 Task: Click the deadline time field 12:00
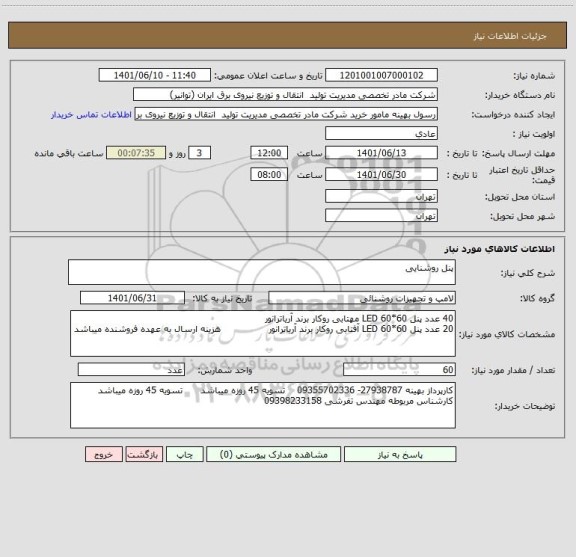(x=269, y=153)
